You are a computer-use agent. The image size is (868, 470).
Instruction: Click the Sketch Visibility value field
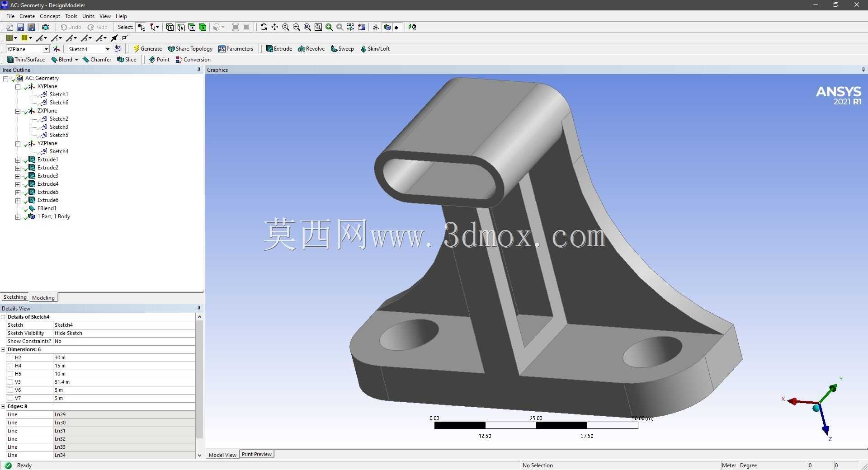coord(124,333)
